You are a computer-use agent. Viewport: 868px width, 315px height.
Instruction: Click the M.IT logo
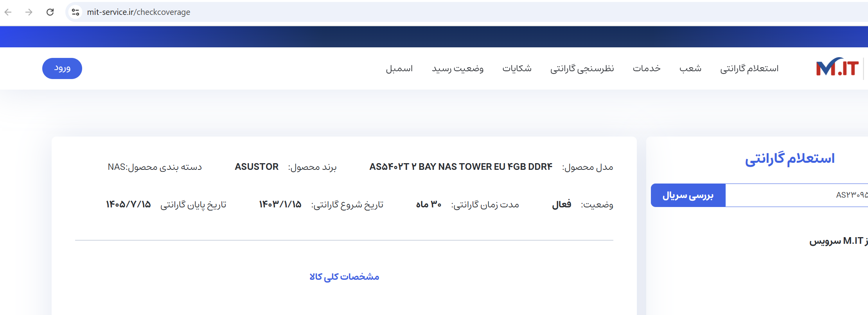tap(837, 68)
